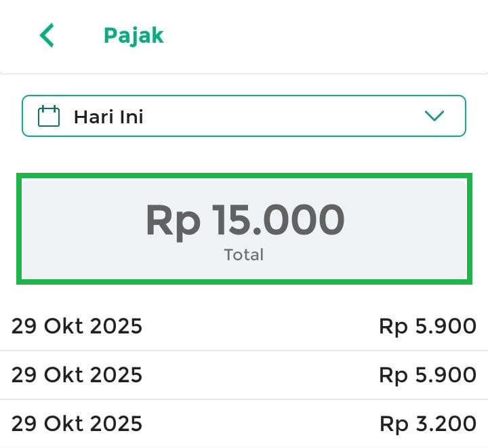Go back using the green arrow

pos(46,35)
